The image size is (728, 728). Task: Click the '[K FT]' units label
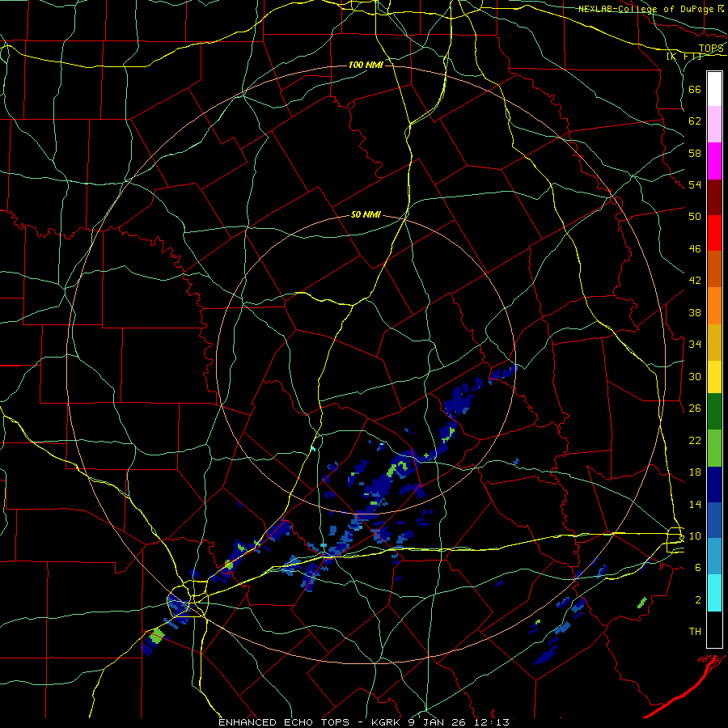coord(684,57)
